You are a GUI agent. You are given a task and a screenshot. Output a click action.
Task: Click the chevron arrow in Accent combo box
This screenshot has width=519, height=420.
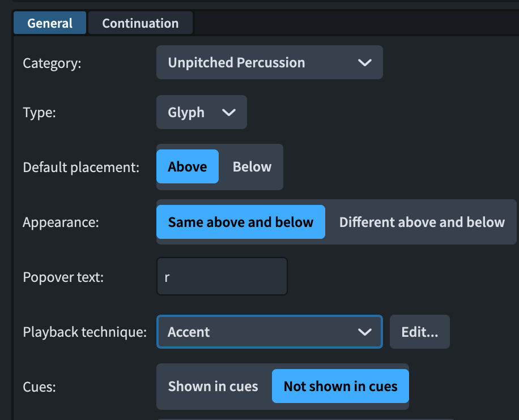(365, 332)
